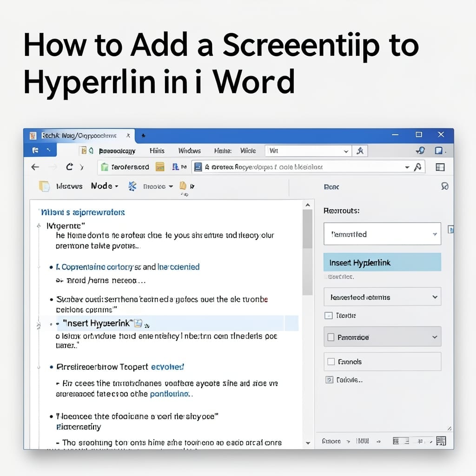Open the menu item starting with "Bnes"
This screenshot has width=476, height=476.
pyautogui.click(x=117, y=151)
